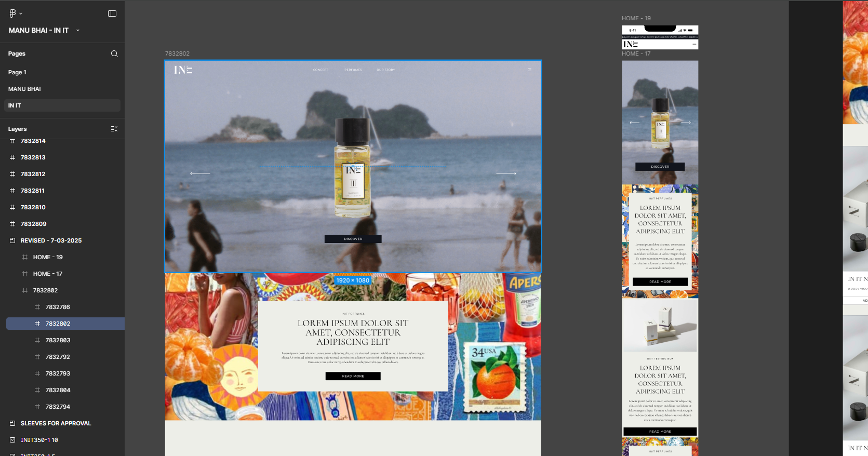This screenshot has height=456, width=868.
Task: Open the MANU BHAI - IN IT file dropdown
Action: (78, 31)
